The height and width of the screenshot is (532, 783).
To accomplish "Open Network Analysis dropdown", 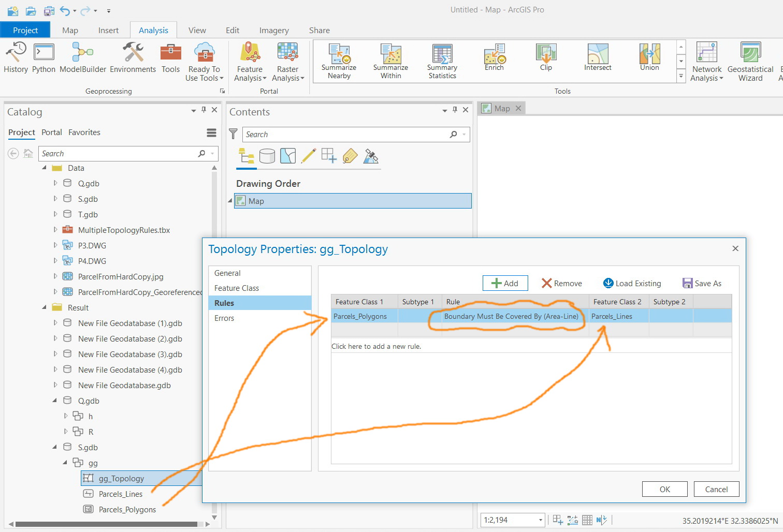I will pos(707,62).
